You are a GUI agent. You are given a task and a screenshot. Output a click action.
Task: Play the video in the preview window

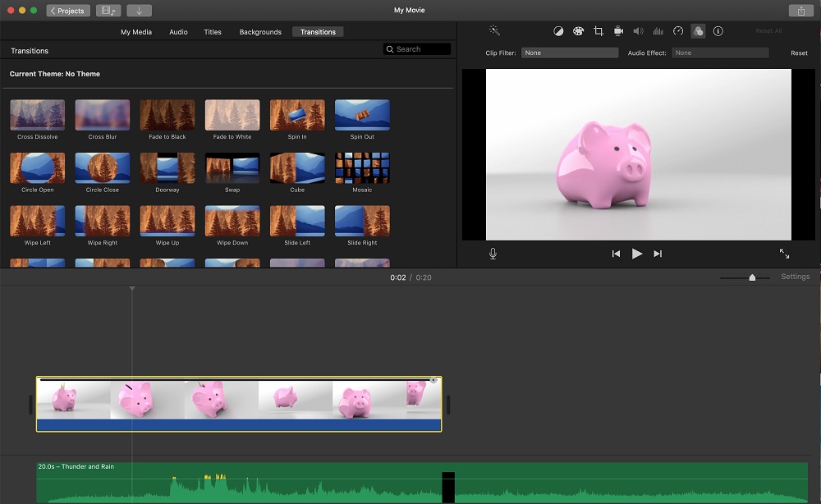[x=637, y=254]
